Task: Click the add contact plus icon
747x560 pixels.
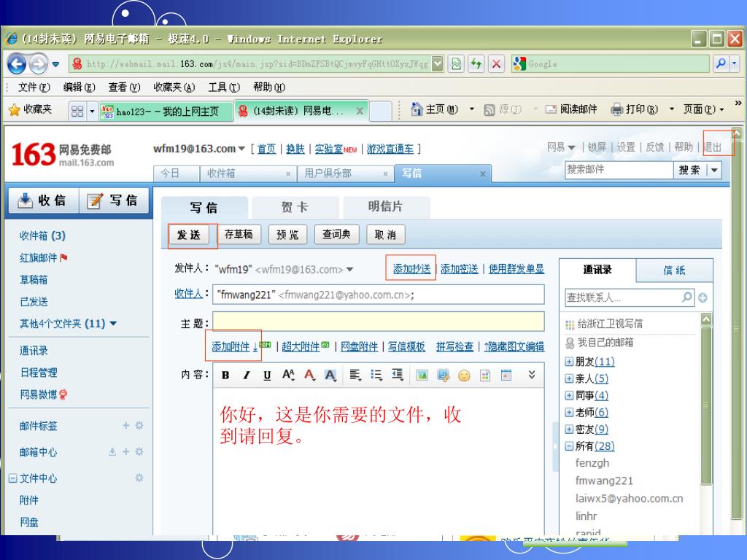Action: click(x=703, y=298)
